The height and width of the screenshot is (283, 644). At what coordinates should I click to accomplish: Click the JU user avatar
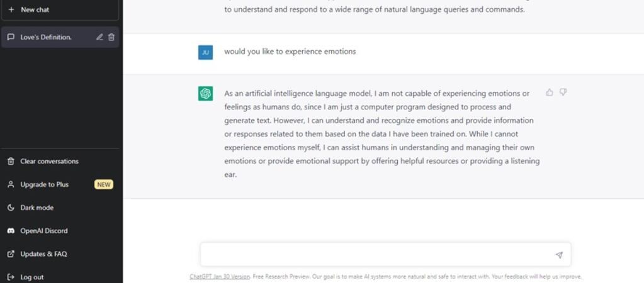[x=205, y=52]
